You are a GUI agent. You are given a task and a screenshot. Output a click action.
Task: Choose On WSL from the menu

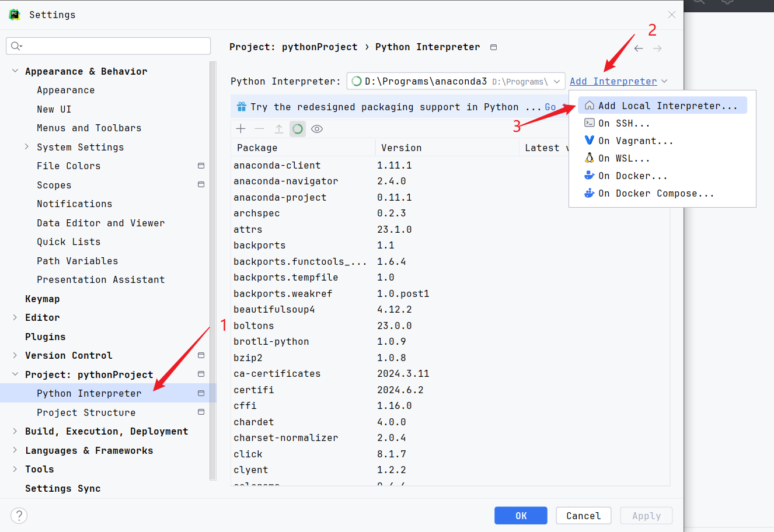(623, 158)
